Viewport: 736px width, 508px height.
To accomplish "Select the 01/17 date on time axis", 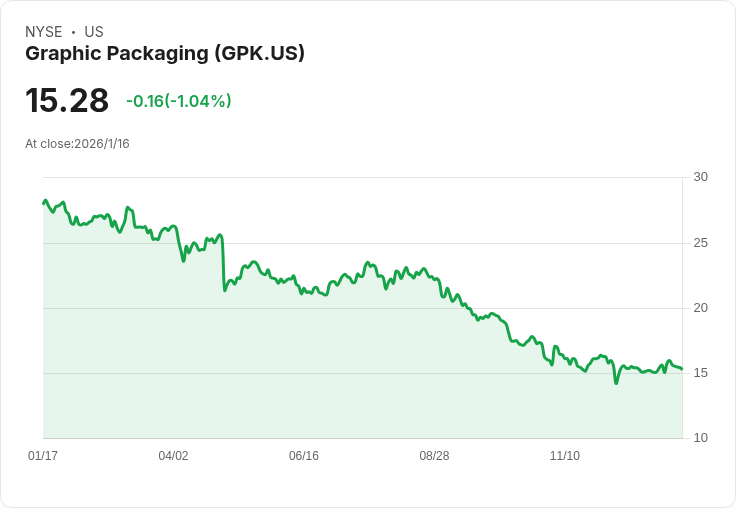I will pos(43,456).
